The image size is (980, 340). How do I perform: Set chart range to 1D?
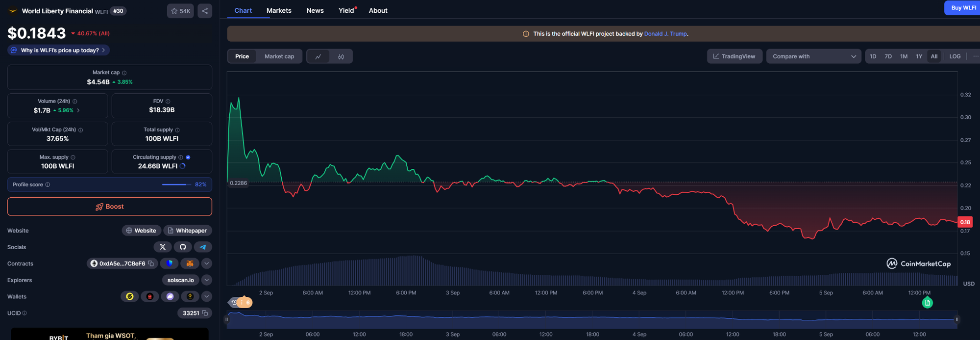click(873, 56)
